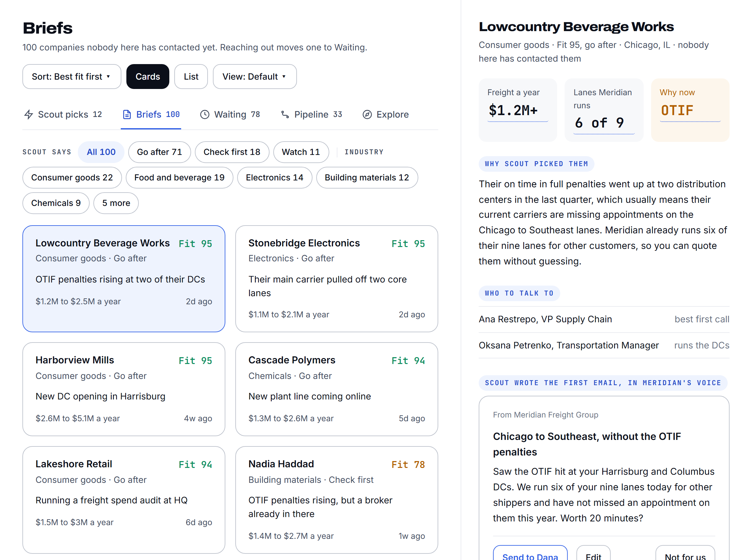Image resolution: width=747 pixels, height=560 pixels.
Task: Open the Waiting 78 tab
Action: click(230, 114)
